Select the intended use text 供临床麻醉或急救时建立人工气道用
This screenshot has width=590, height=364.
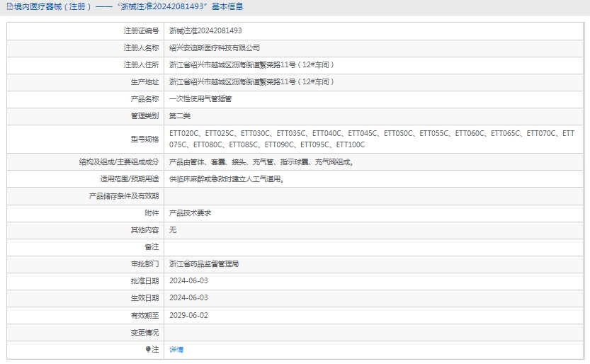227,179
